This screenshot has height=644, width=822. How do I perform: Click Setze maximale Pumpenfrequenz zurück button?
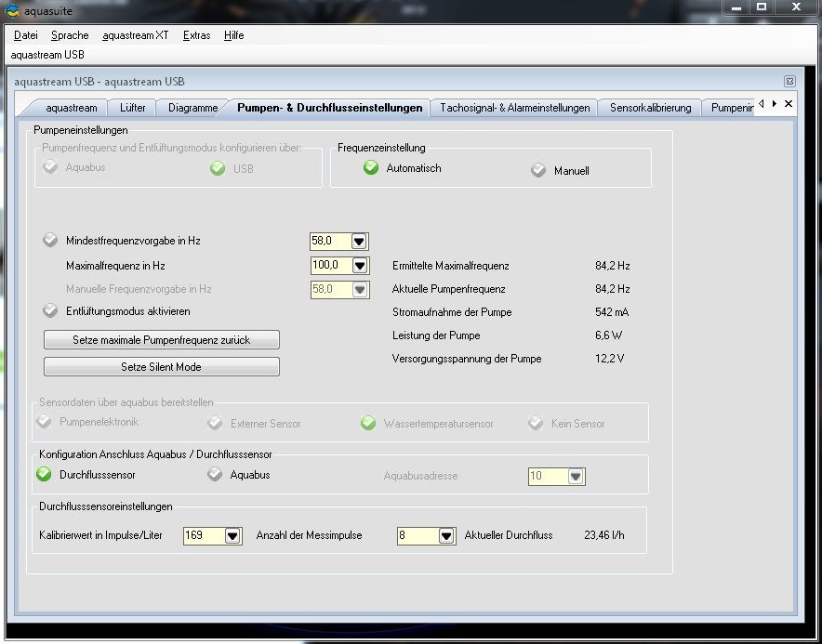click(162, 340)
